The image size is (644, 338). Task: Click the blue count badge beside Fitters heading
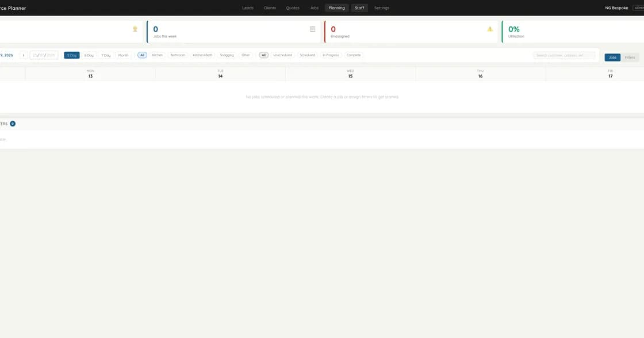(13, 124)
